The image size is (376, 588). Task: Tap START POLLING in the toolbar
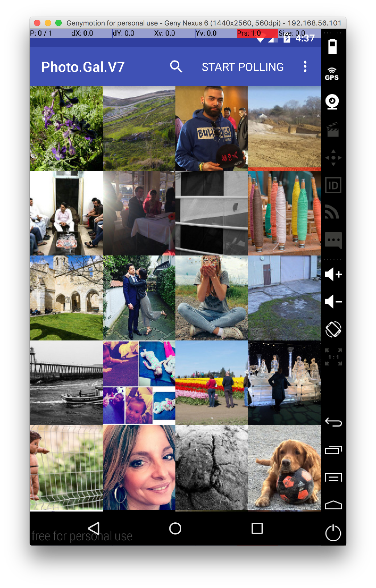pyautogui.click(x=242, y=67)
